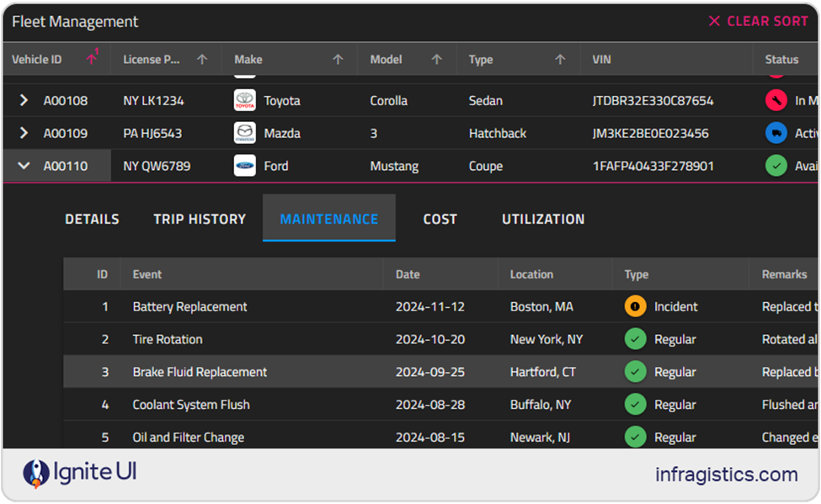821x504 pixels.
Task: Click the Ford logo on the Mustang row
Action: pyautogui.click(x=243, y=166)
